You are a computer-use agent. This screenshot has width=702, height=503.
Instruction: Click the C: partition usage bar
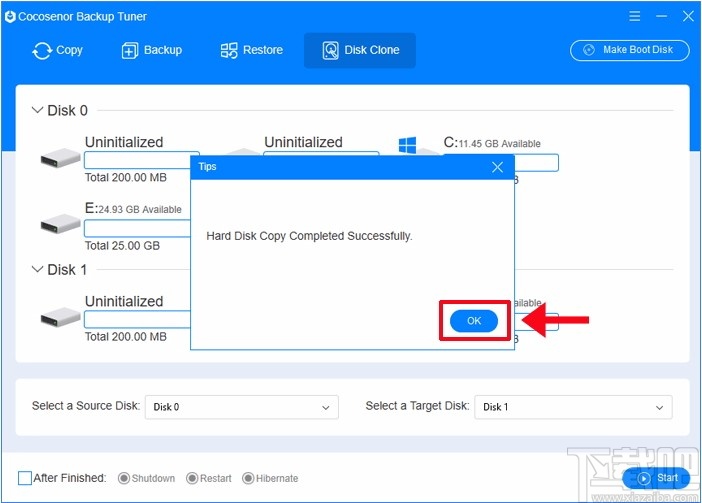(536, 162)
